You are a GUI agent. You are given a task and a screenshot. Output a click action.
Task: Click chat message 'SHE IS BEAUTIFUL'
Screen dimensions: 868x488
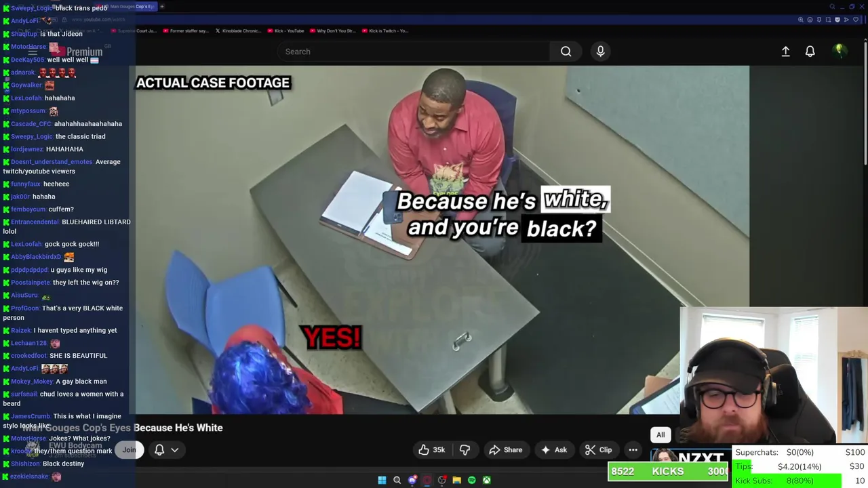pyautogui.click(x=78, y=356)
